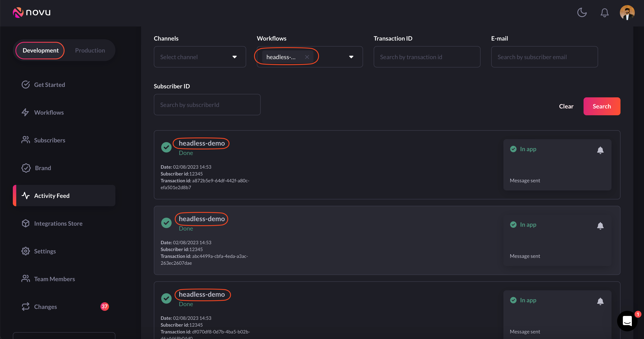
Task: Open the support chat widget
Action: coord(627,321)
